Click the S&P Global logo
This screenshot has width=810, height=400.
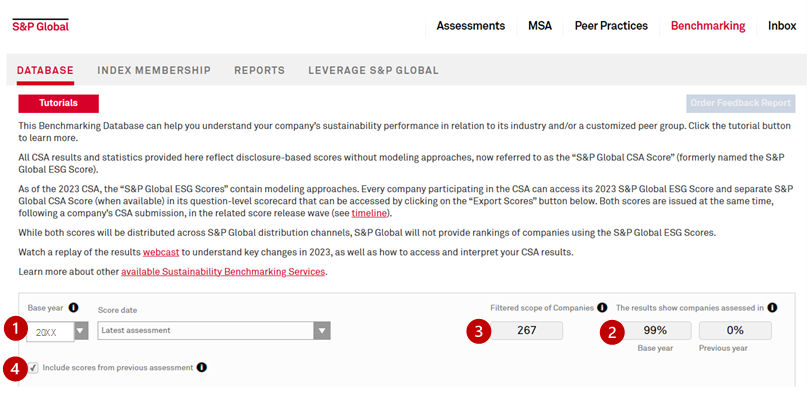pos(40,26)
